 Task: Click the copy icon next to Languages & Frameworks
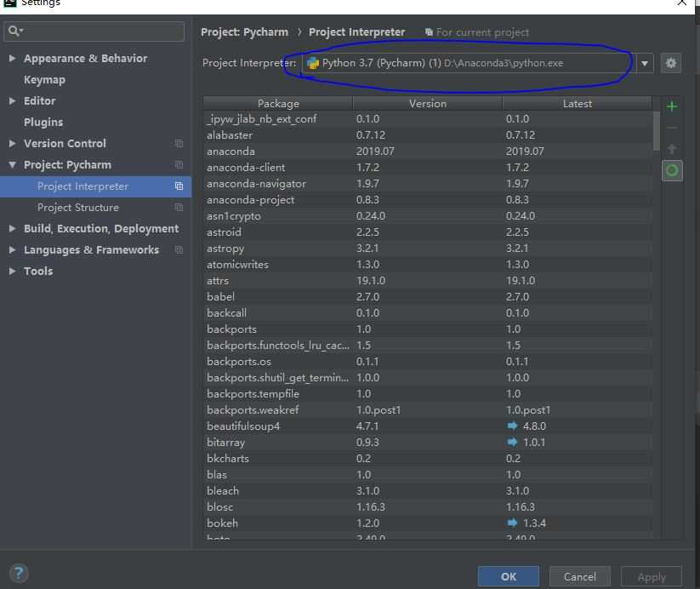(x=179, y=249)
